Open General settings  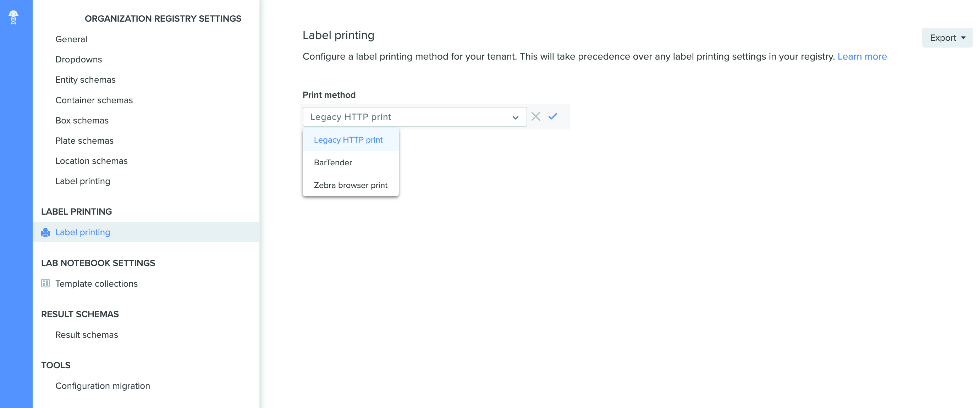tap(71, 39)
